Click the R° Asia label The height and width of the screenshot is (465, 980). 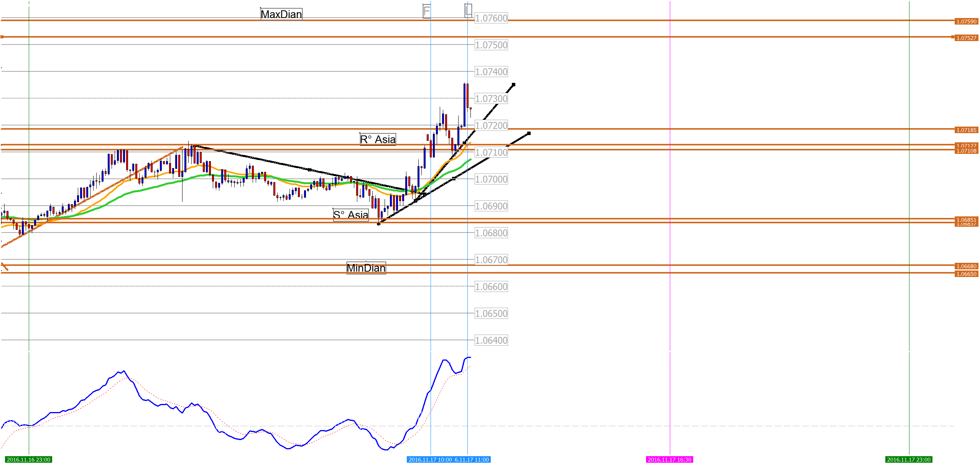(378, 139)
